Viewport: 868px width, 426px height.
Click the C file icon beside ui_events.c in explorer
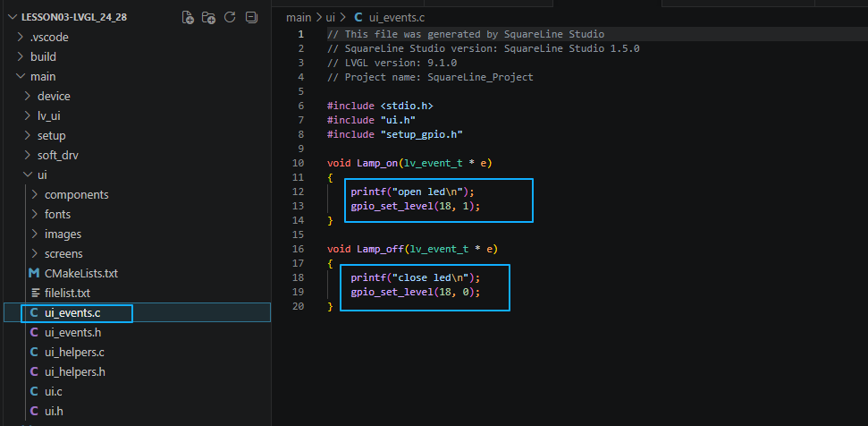pos(34,312)
